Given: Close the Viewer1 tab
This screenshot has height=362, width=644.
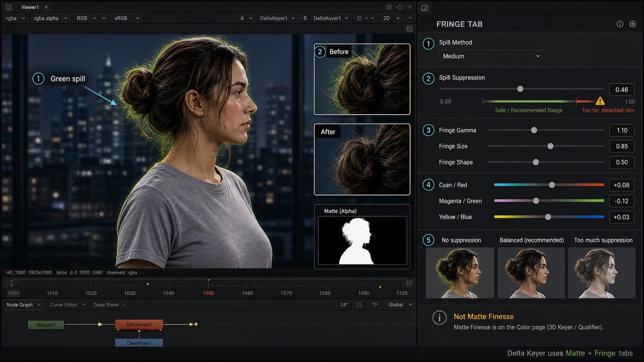Looking at the screenshot, I should (x=46, y=7).
